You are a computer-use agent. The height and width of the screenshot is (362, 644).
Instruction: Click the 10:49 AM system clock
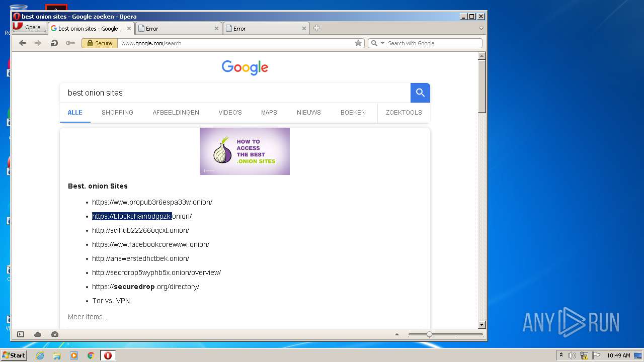pos(618,355)
